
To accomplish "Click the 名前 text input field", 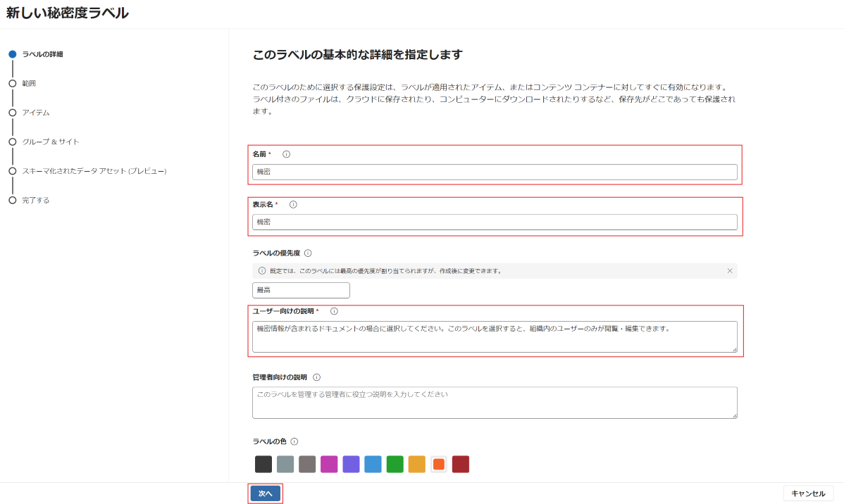I will 495,172.
